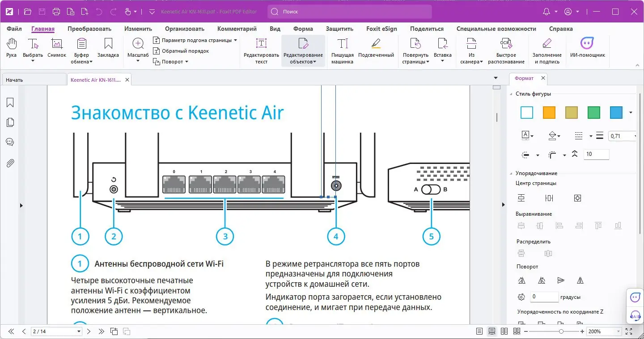
Task: Switch to continuous page view
Action: (492, 331)
